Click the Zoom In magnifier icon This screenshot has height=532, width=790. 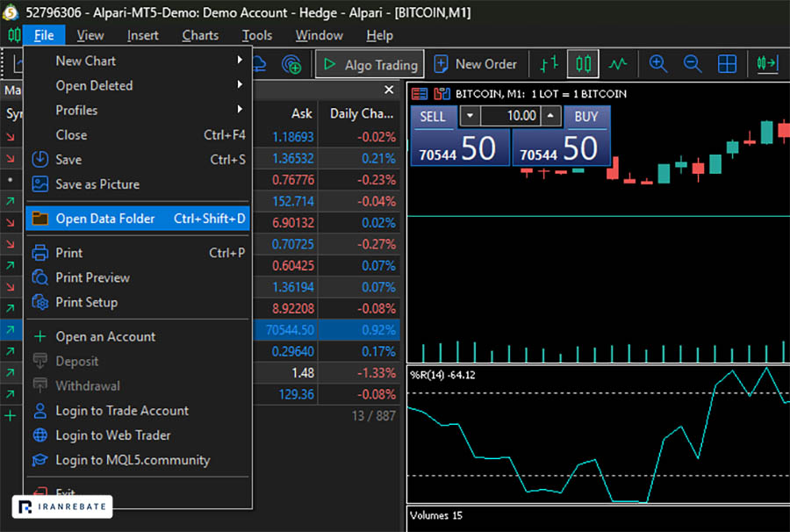pyautogui.click(x=658, y=64)
